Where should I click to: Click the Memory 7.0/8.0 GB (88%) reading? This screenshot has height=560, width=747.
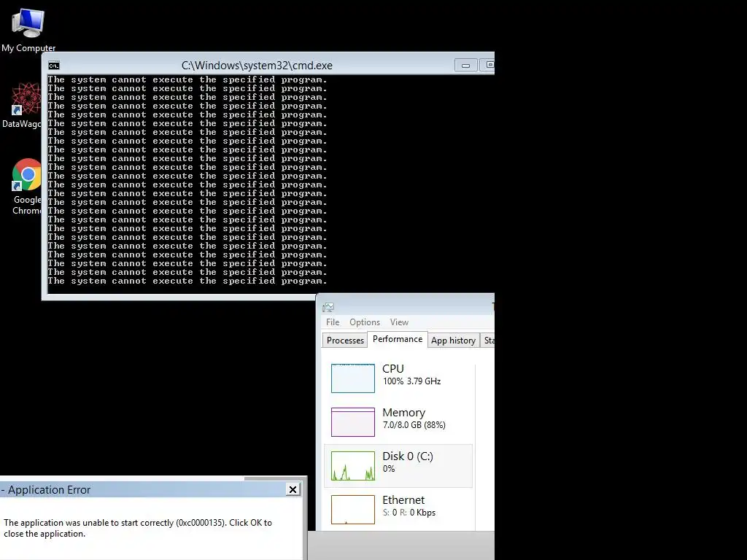414,425
